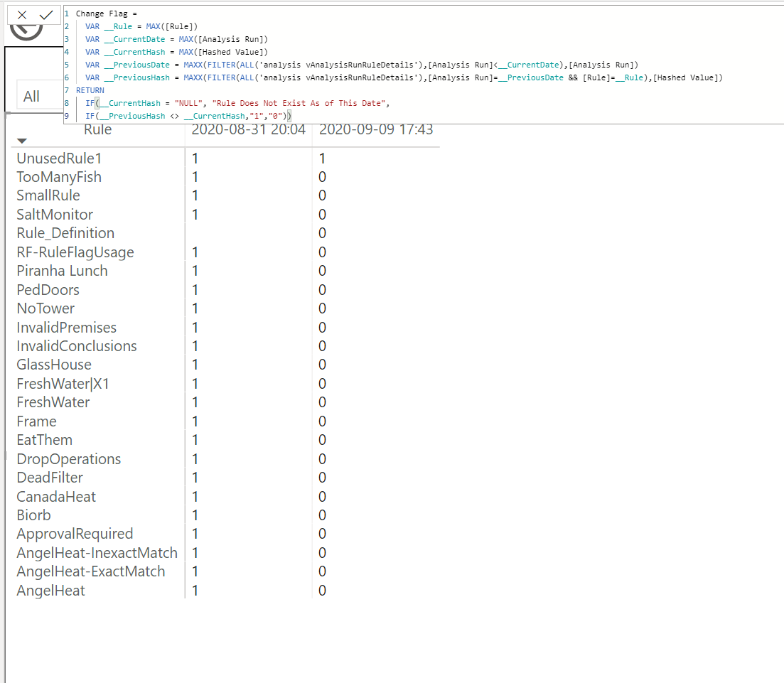The width and height of the screenshot is (784, 683).
Task: Select the TooManyFish row
Action: pos(225,177)
